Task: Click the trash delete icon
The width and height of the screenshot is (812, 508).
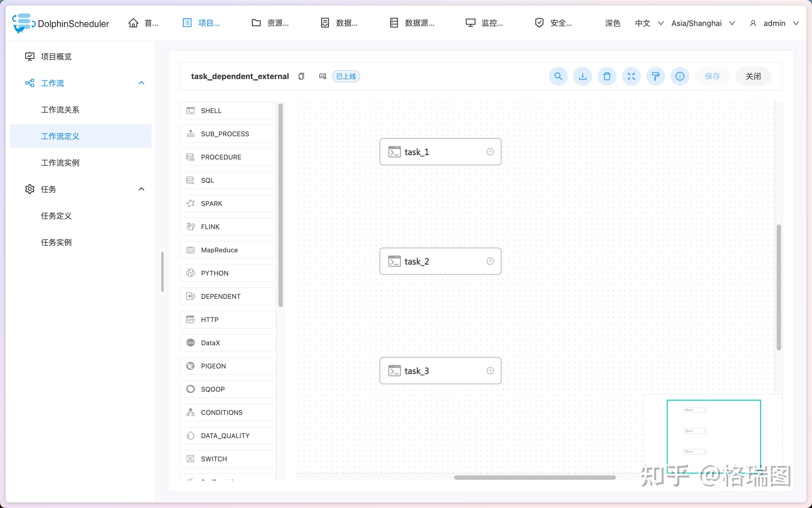Action: [607, 76]
